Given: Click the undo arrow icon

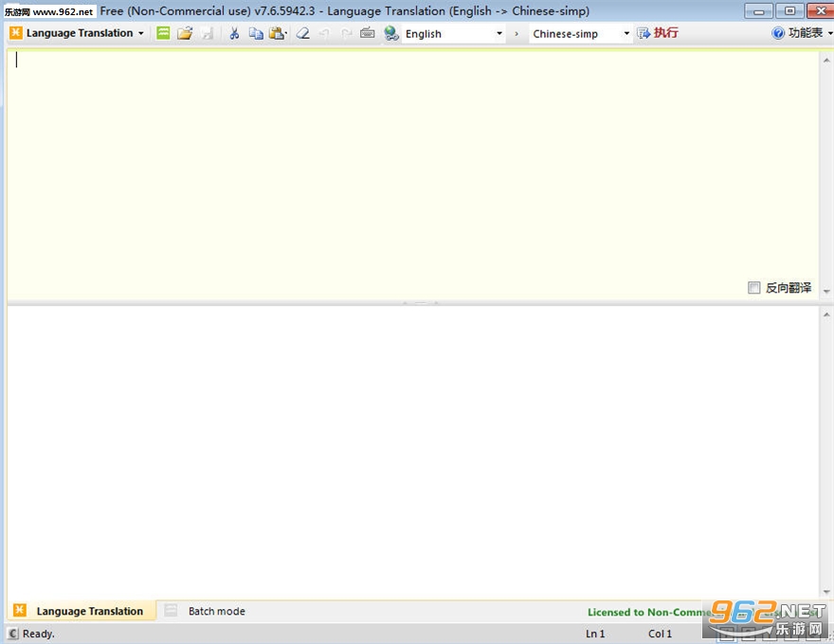Looking at the screenshot, I should point(324,33).
